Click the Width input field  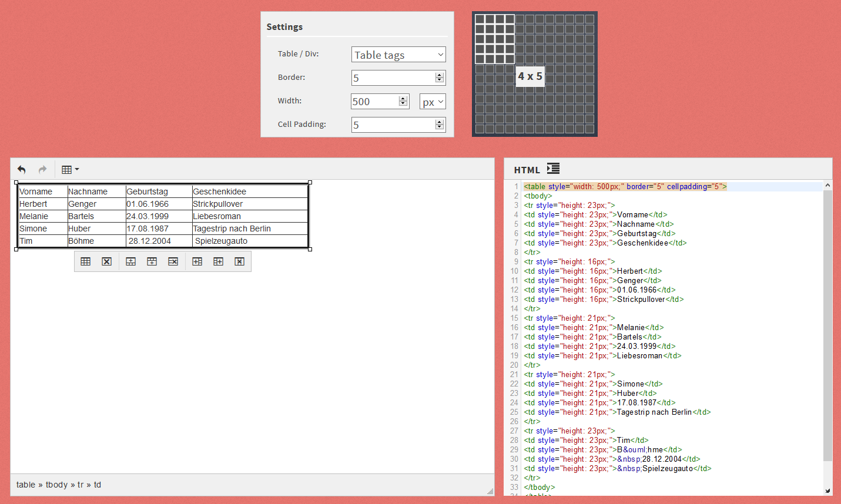[x=374, y=102]
